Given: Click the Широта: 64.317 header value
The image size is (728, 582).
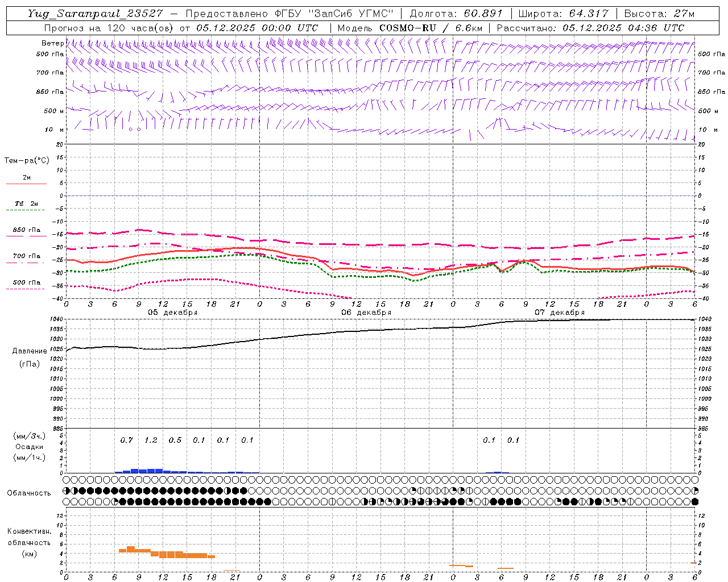Looking at the screenshot, I should pos(564,14).
